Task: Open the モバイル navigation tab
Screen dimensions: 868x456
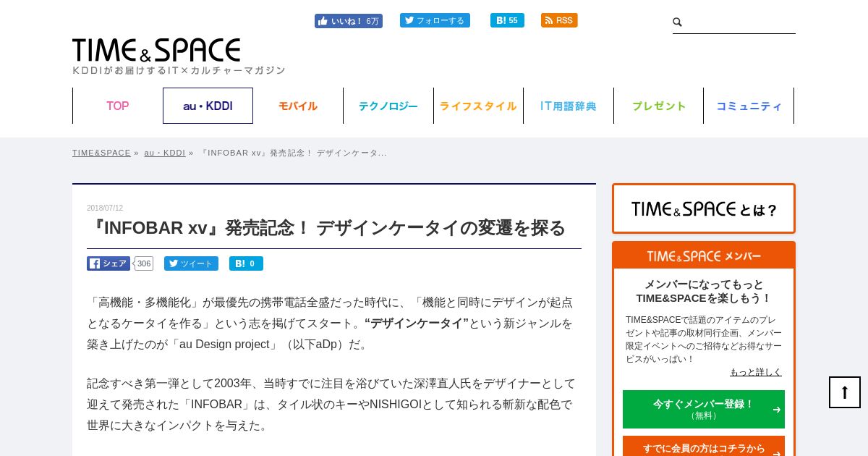Action: click(x=298, y=106)
